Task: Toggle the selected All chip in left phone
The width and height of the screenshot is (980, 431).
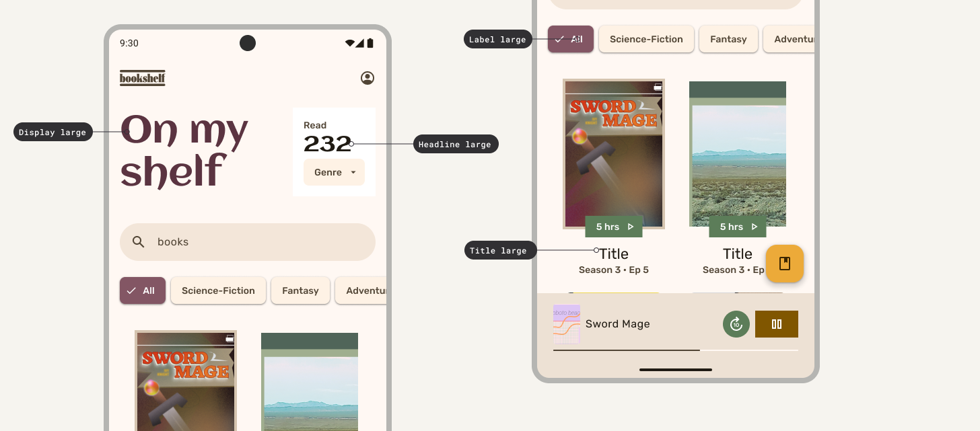Action: [143, 290]
